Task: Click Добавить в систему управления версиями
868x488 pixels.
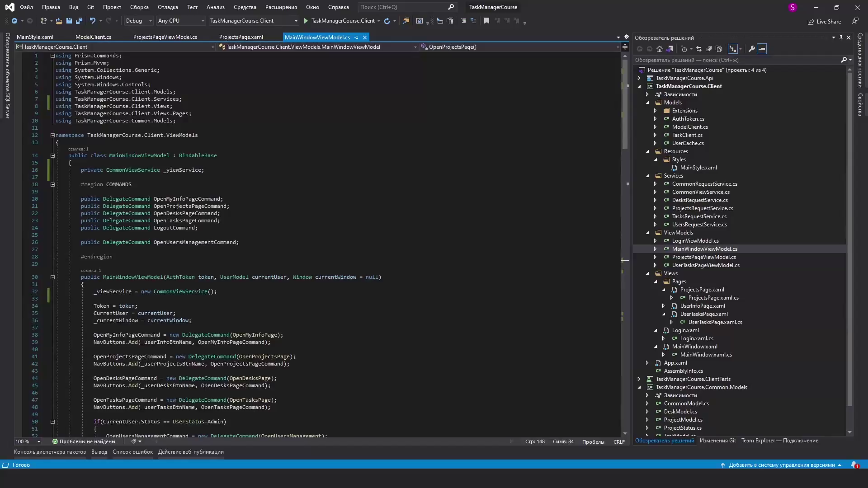Action: click(x=782, y=465)
